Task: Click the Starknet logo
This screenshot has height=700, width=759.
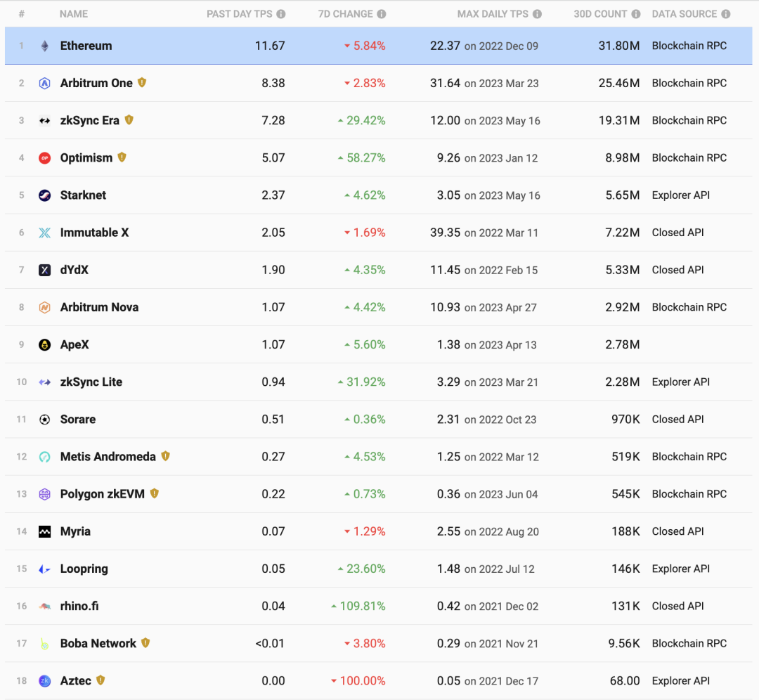Action: click(x=44, y=195)
